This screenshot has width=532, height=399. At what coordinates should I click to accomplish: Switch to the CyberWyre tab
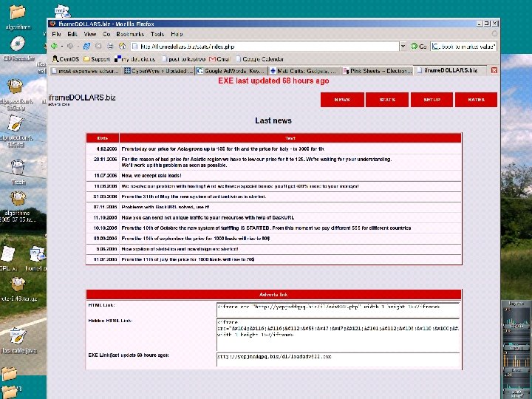click(x=158, y=71)
